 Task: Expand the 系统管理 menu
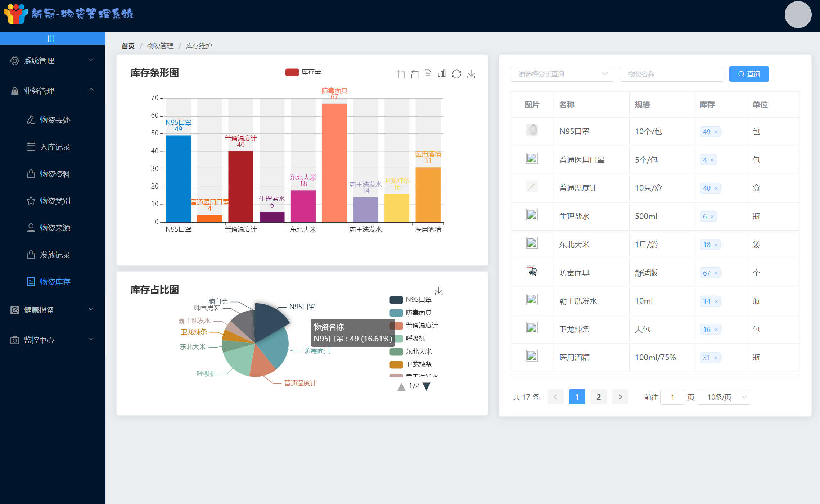53,60
